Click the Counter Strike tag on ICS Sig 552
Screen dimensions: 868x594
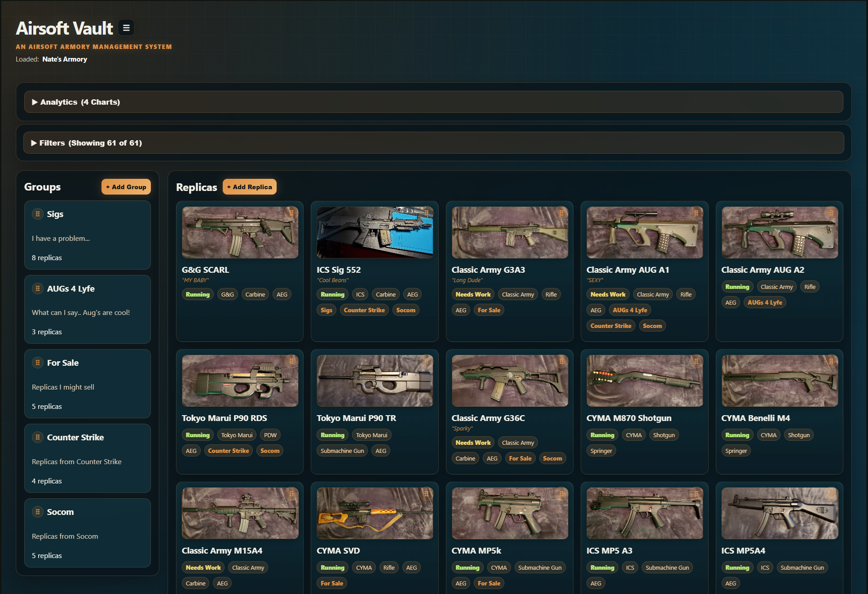[364, 310]
